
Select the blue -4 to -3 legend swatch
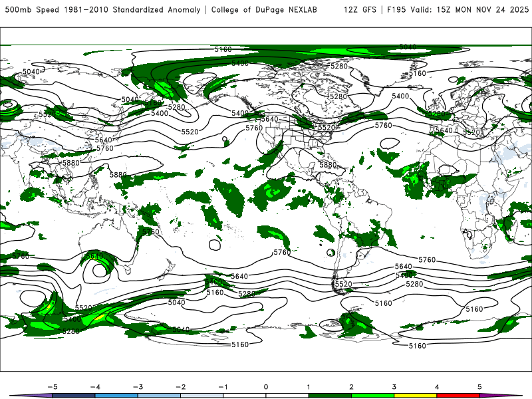[116, 396]
